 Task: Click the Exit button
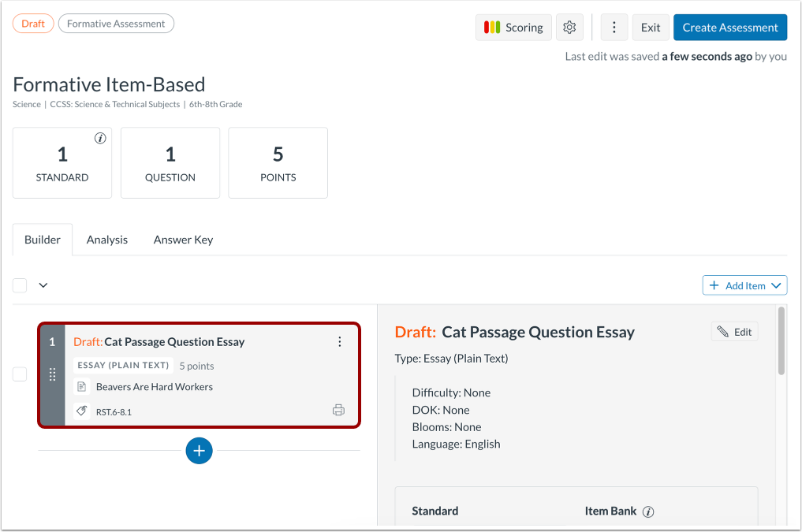[x=651, y=28]
